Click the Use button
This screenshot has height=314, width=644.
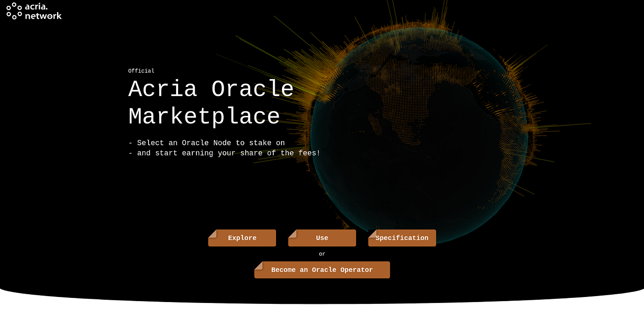click(x=322, y=238)
